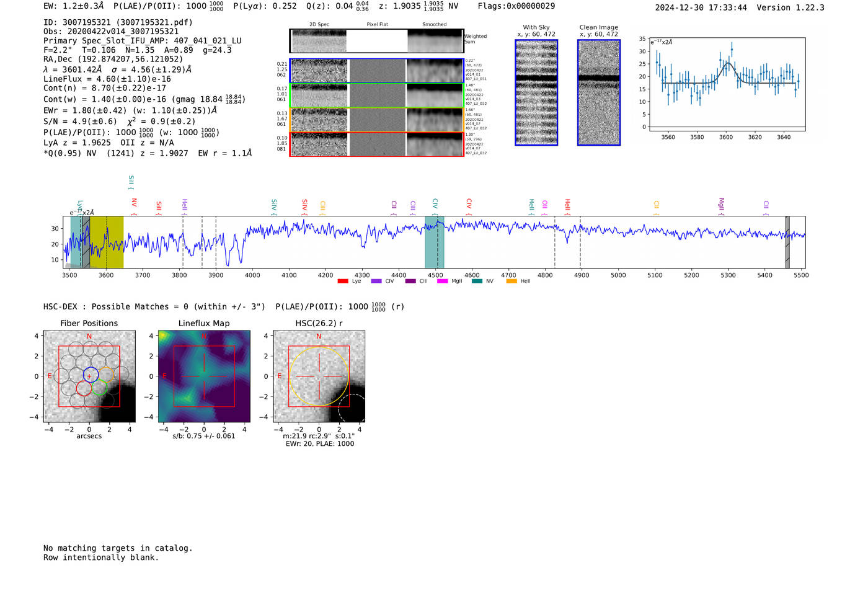Select the blue-bordered fiber spectrum row
The image size is (868, 591).
[376, 71]
